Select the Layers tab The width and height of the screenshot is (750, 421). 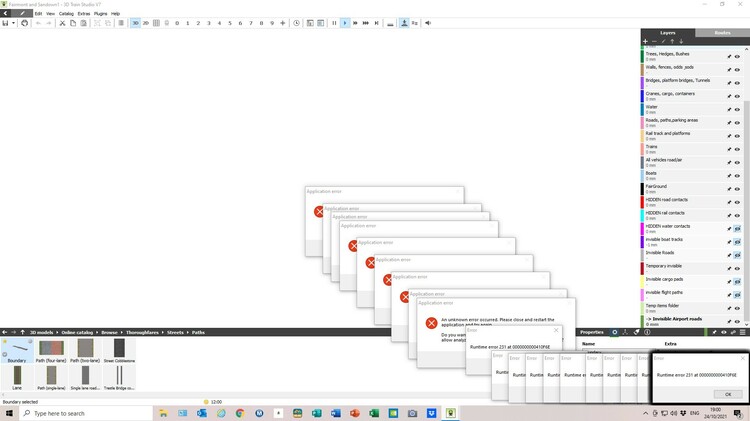coord(668,33)
